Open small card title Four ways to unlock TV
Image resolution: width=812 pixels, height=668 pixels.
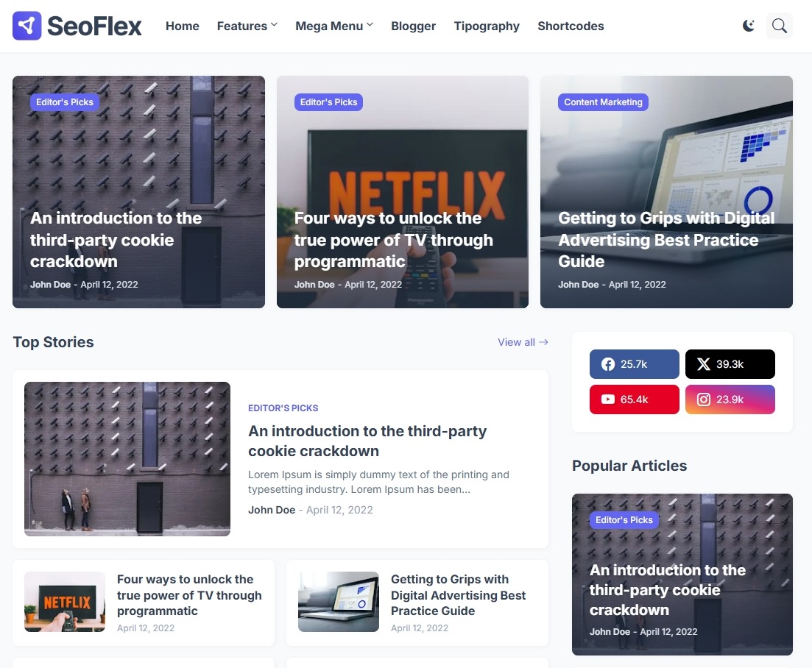[189, 595]
